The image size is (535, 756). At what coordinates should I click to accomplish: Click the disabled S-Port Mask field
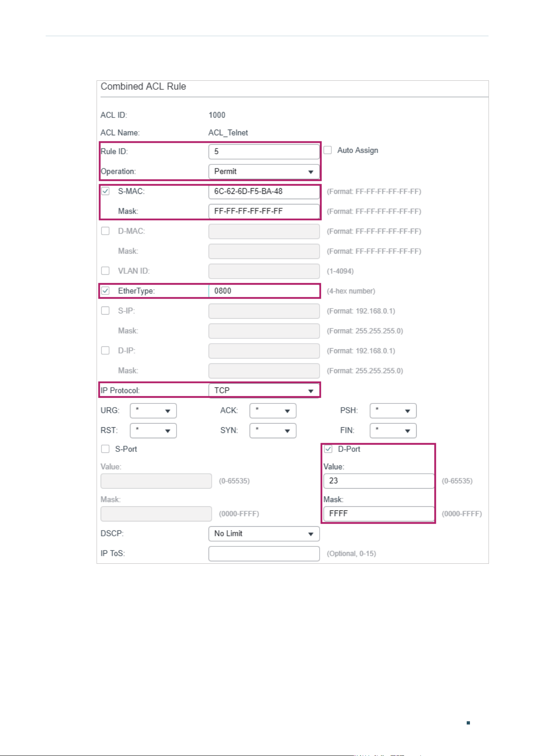156,514
